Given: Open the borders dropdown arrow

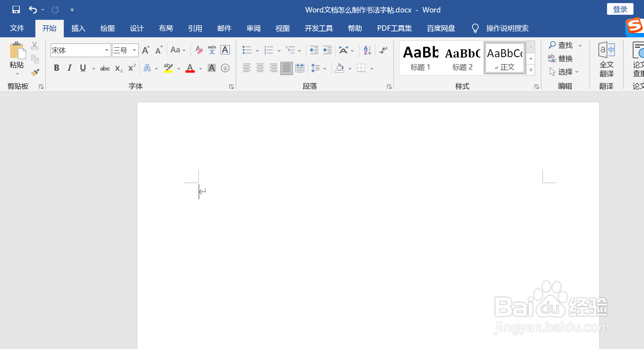Looking at the screenshot, I should (372, 68).
